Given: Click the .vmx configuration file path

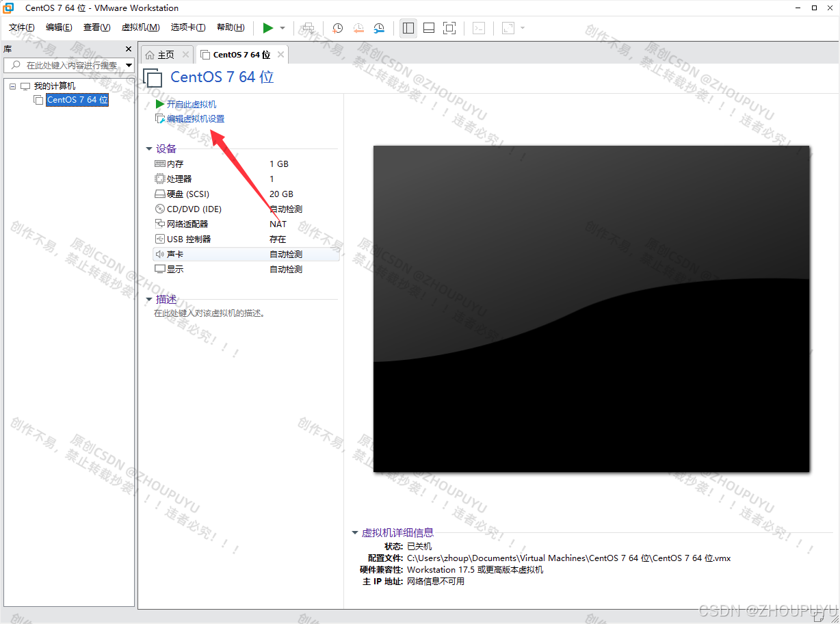Looking at the screenshot, I should (568, 558).
